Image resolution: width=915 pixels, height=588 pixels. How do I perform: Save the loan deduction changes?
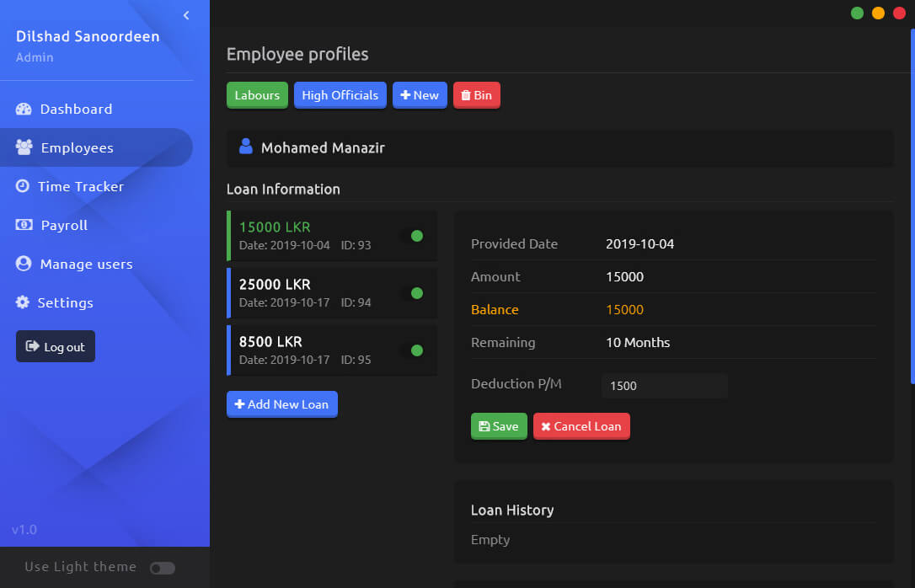(x=499, y=426)
